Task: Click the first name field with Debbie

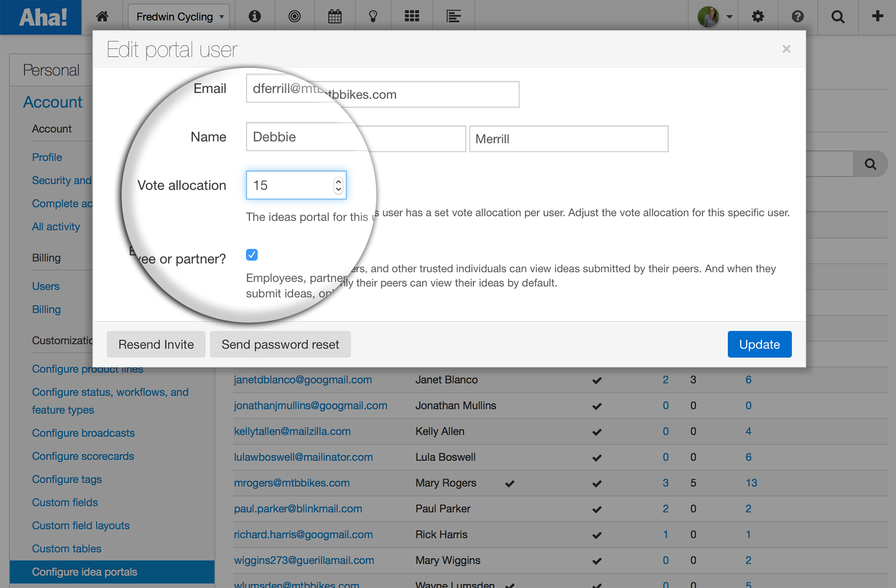Action: click(x=356, y=138)
